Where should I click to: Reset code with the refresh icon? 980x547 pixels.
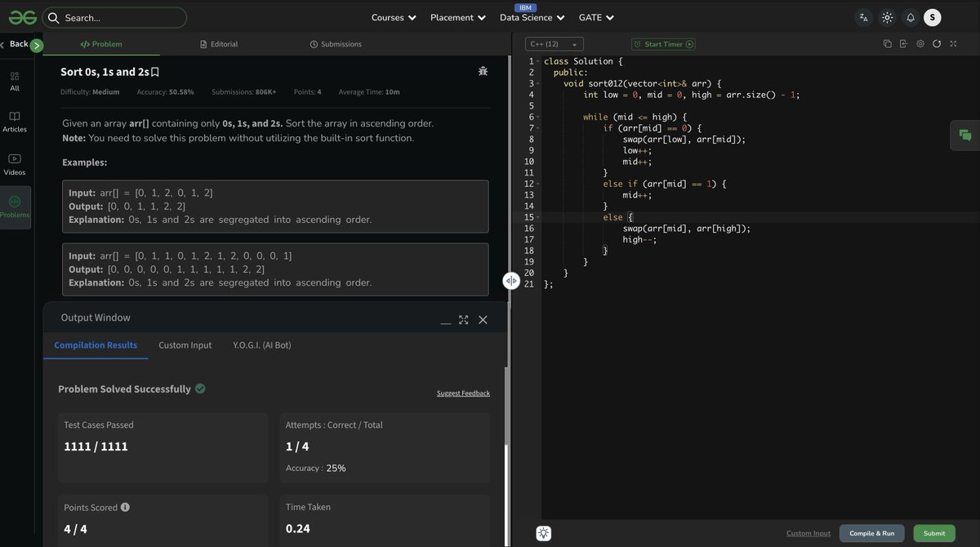(x=937, y=44)
